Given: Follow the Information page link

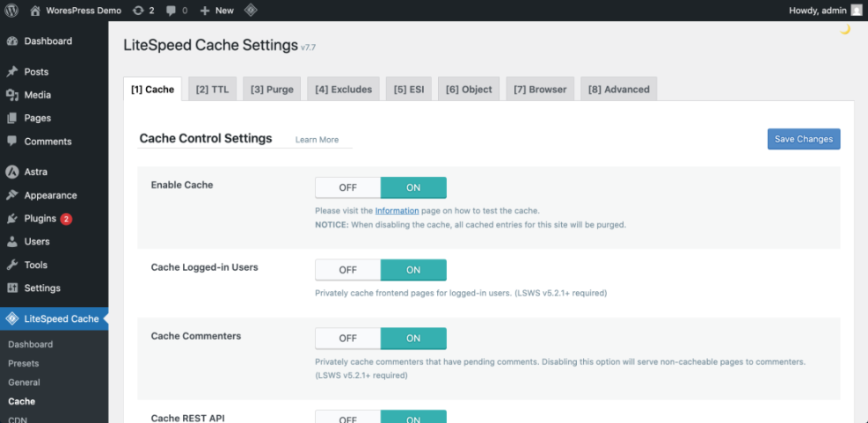Looking at the screenshot, I should [x=397, y=210].
